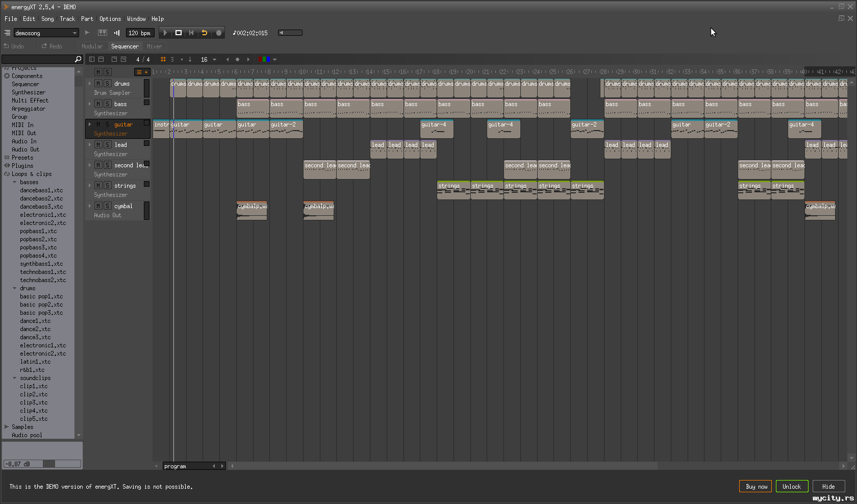
Task: Mute the drums track
Action: [x=98, y=84]
